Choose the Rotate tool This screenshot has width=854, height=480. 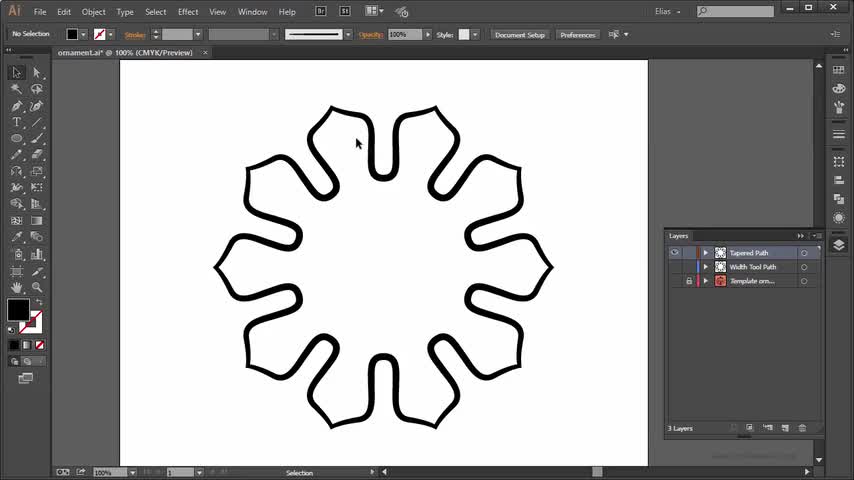coord(16,171)
